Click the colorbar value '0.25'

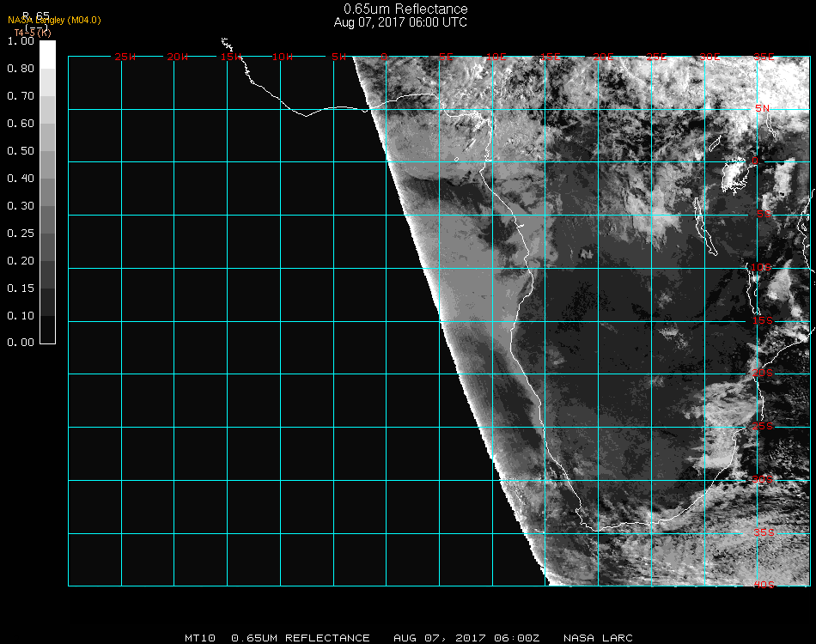[x=21, y=233]
